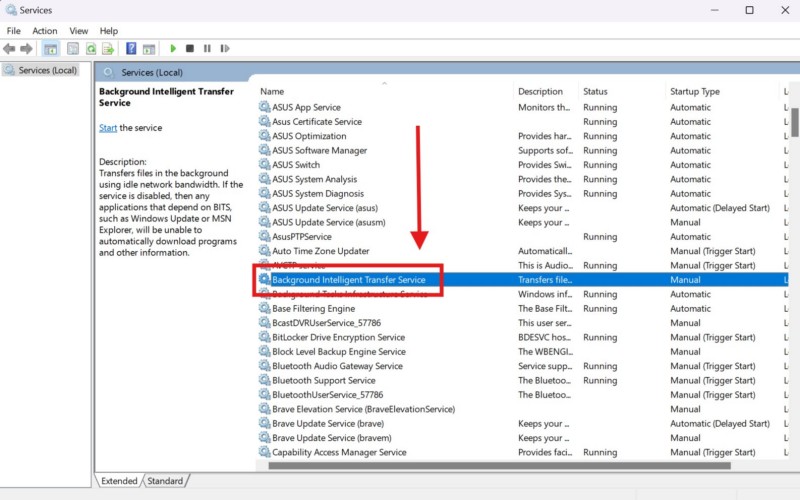Click the Stop Service toolbar icon

point(190,48)
